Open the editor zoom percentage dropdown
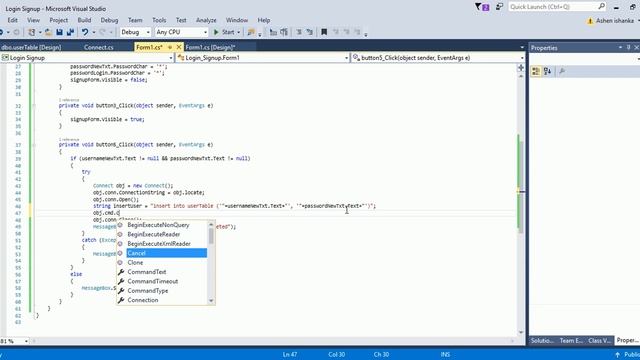Screen dimensions: 640x360 coord(26,341)
